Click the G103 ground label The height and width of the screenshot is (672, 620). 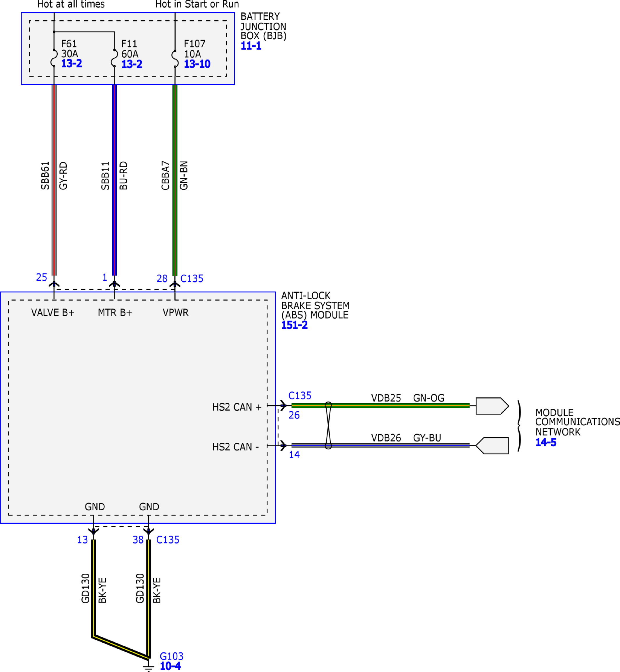171,656
